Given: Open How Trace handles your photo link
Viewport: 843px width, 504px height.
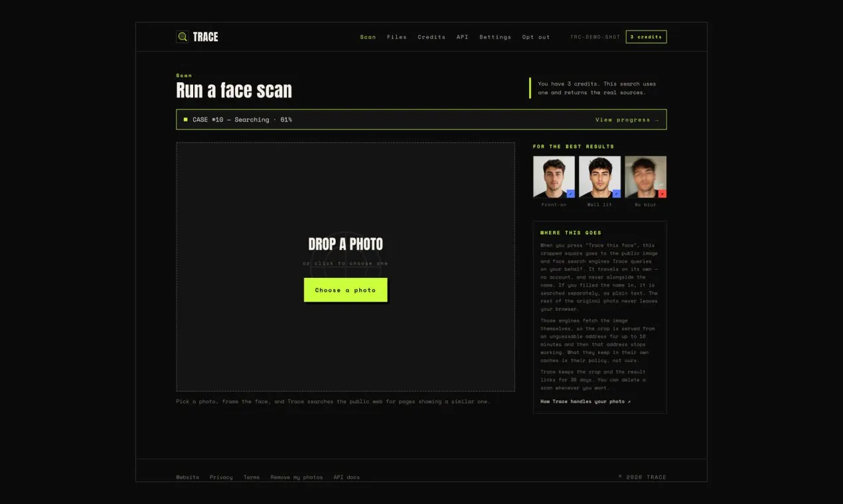Looking at the screenshot, I should 585,401.
